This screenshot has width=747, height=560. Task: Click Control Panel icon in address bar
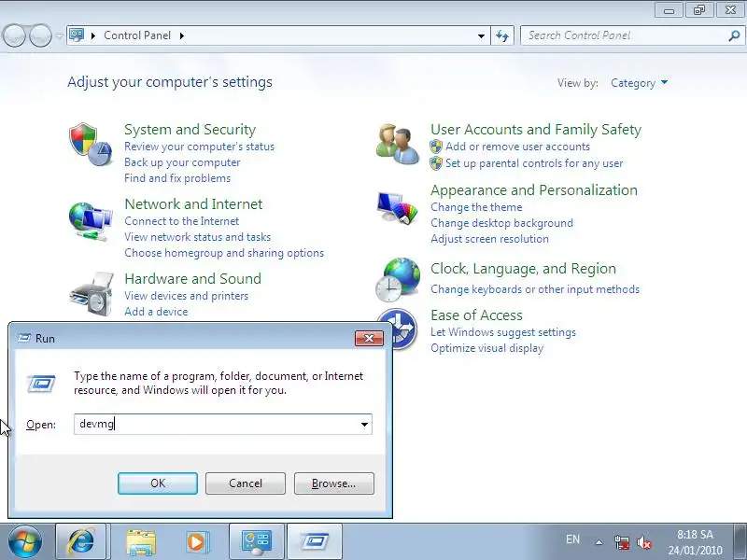coord(77,35)
